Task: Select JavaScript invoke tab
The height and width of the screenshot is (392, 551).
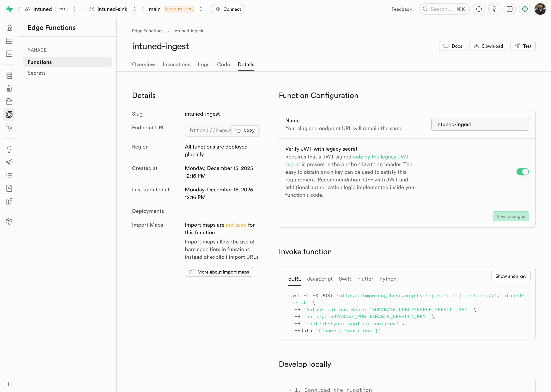Action: pyautogui.click(x=320, y=279)
